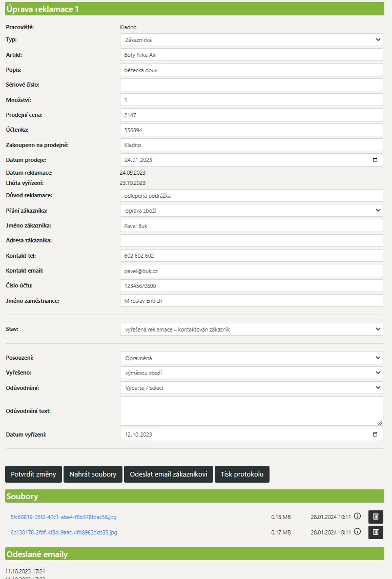
Task: Show info icon for first uploaded file
Action: point(358,516)
